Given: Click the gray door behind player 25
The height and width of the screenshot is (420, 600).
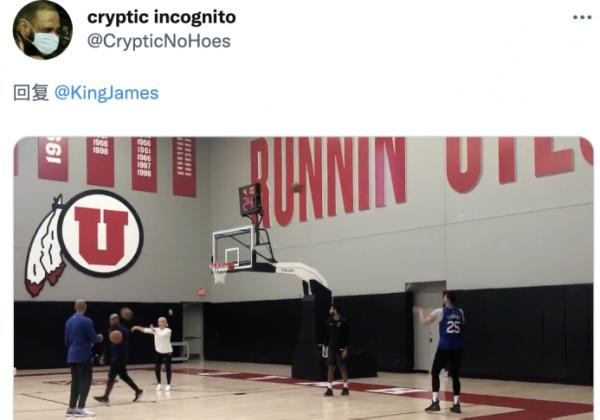Looking at the screenshot, I should 426,331.
